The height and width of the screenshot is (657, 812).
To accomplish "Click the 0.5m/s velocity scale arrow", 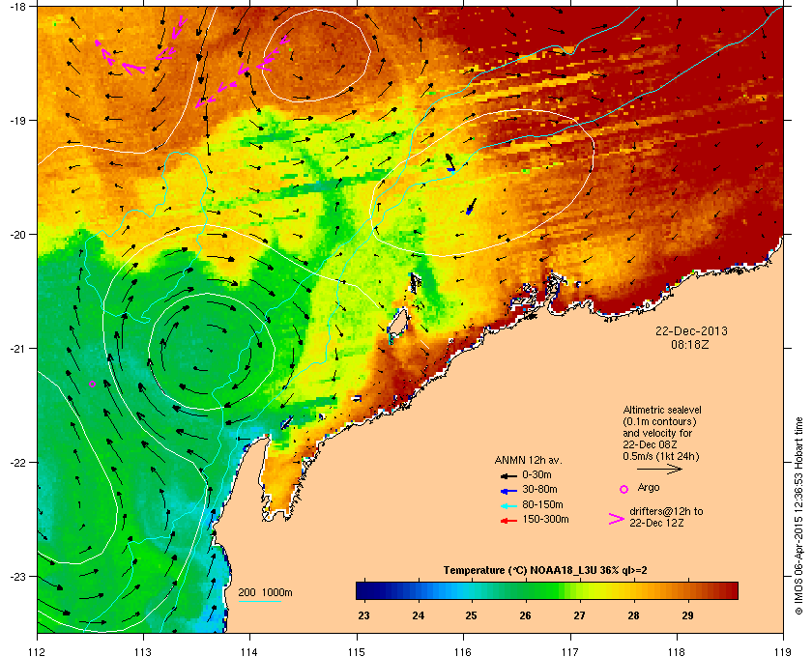I will (659, 470).
